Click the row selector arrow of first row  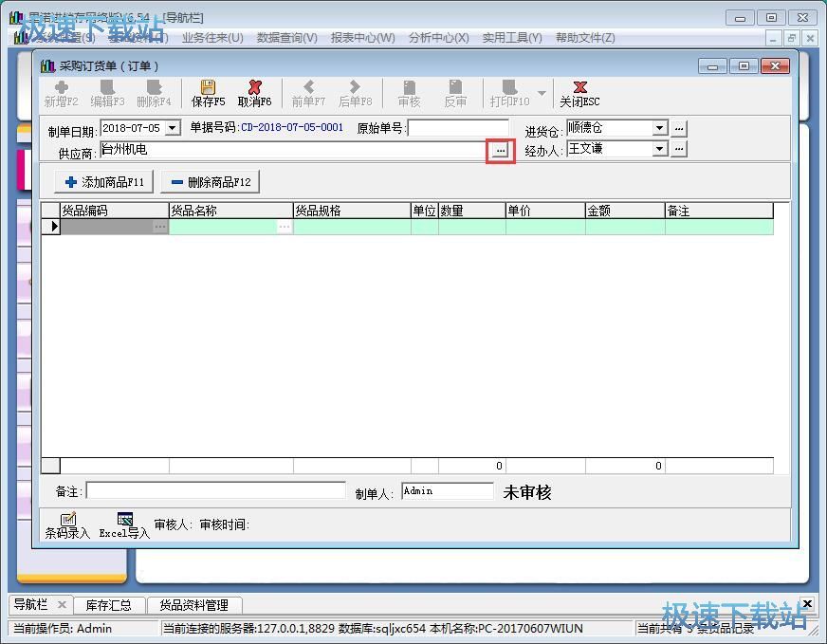[x=51, y=227]
